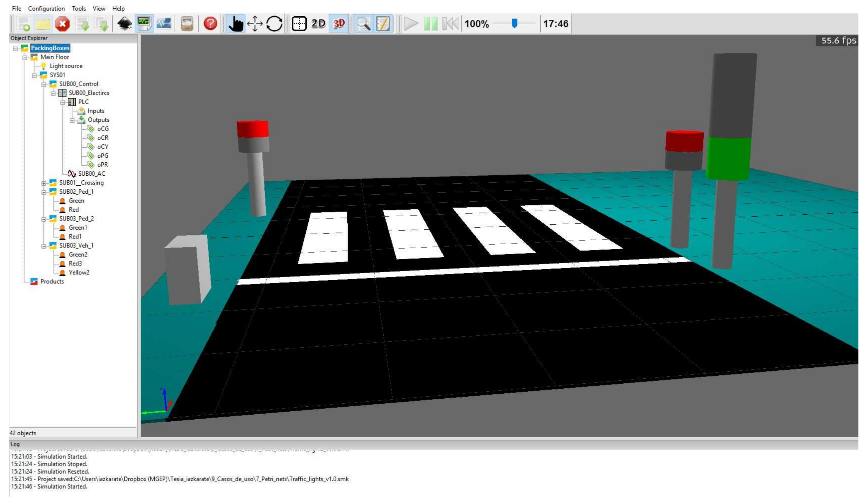Click the simulation speed slider handle
Viewport: 864px width, 504px height.
(x=515, y=23)
